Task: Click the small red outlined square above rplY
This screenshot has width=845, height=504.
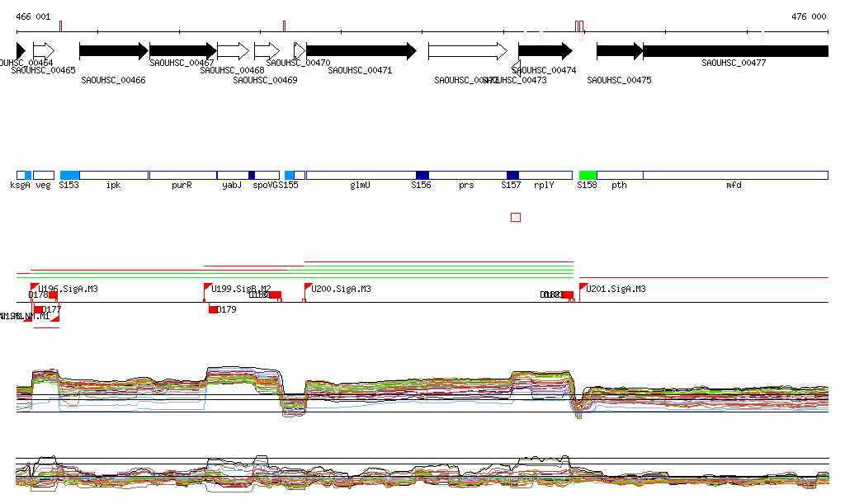Action: [516, 218]
